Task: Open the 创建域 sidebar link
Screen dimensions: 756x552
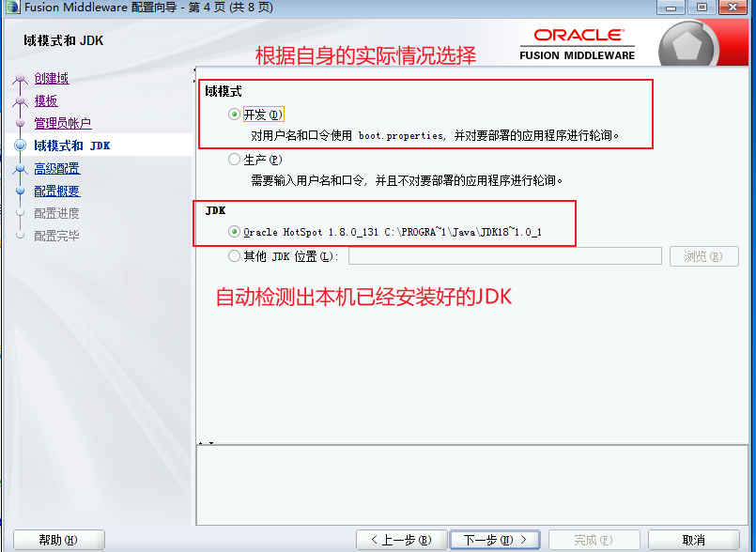Action: pos(51,78)
